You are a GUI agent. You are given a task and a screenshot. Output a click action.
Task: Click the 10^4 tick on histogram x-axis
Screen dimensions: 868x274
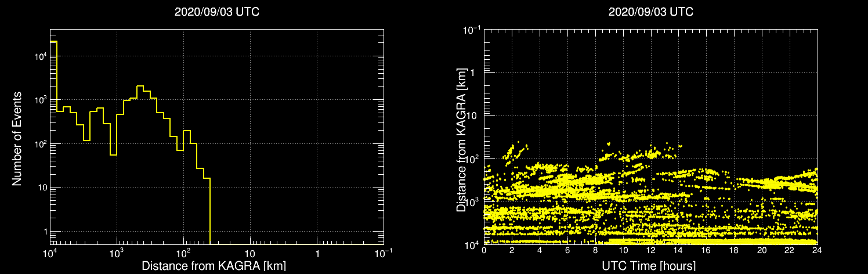coord(49,254)
